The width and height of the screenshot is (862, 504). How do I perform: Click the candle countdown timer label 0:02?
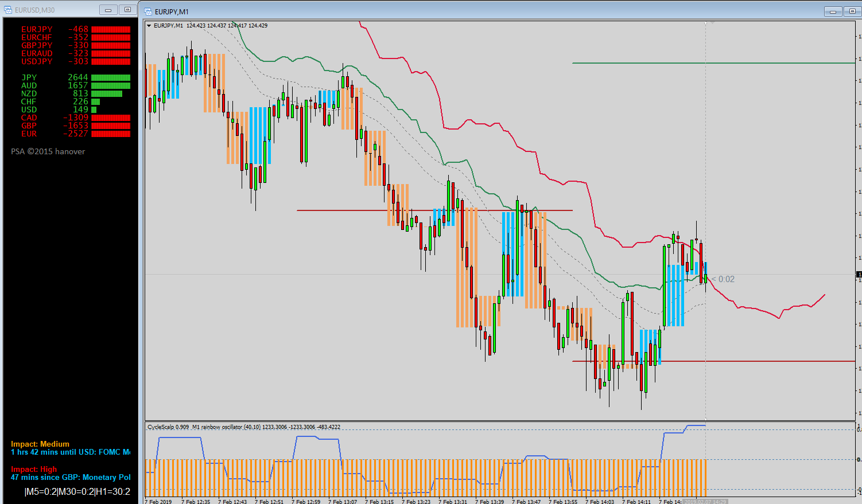(723, 279)
